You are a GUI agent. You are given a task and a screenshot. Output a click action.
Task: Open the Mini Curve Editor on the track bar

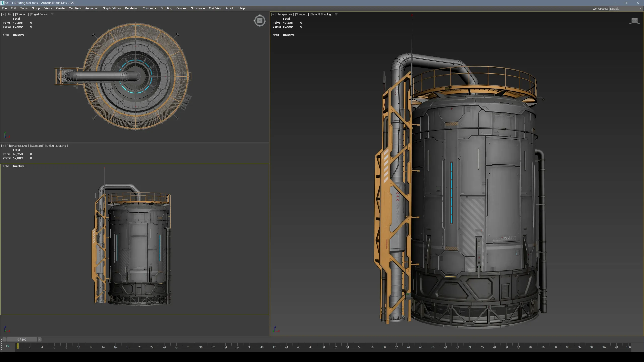[x=8, y=347]
